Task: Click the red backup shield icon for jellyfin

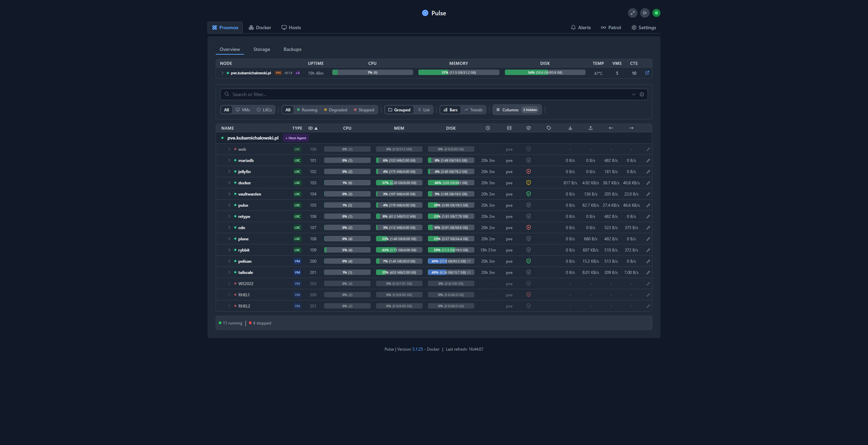Action: click(528, 171)
